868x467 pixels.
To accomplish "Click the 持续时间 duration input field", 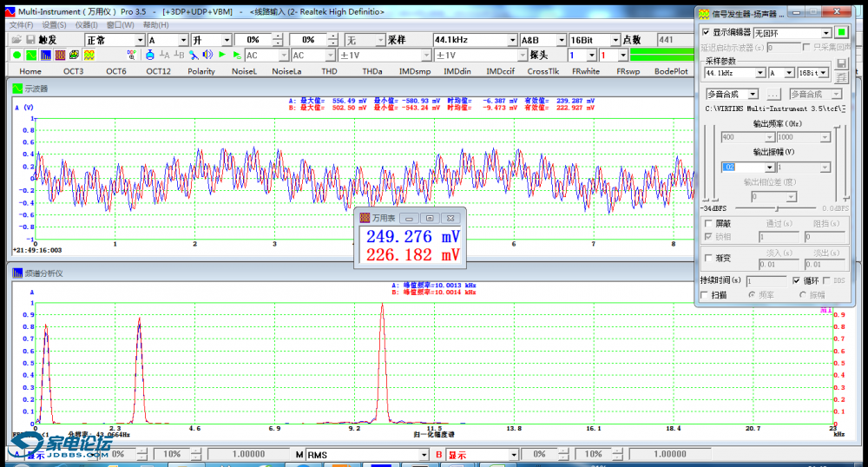I will click(x=766, y=280).
